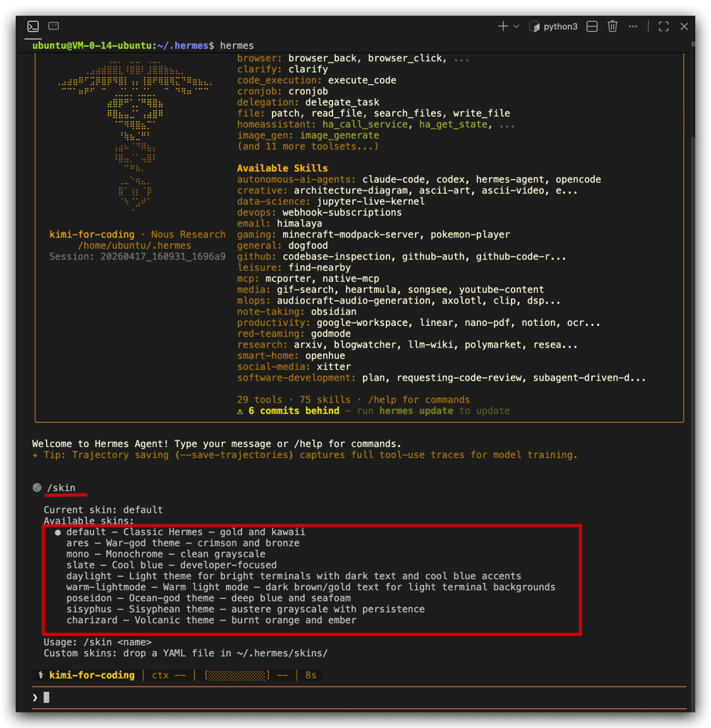
Task: Kill terminal using trash icon
Action: [x=612, y=26]
